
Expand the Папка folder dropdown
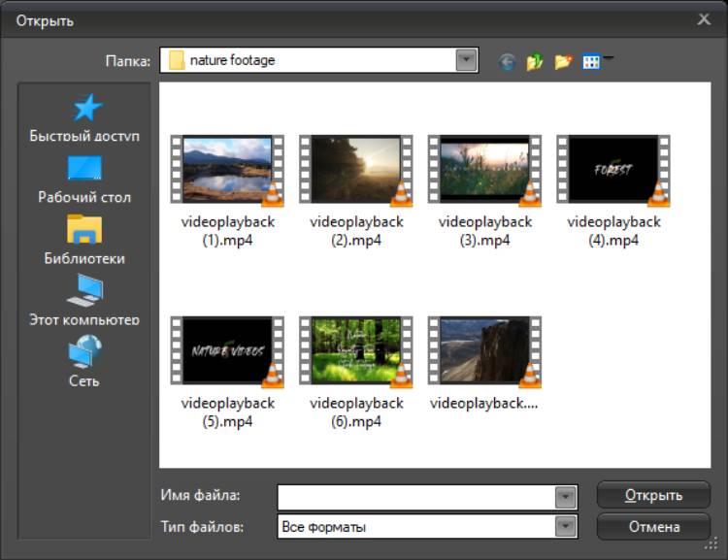tap(467, 60)
